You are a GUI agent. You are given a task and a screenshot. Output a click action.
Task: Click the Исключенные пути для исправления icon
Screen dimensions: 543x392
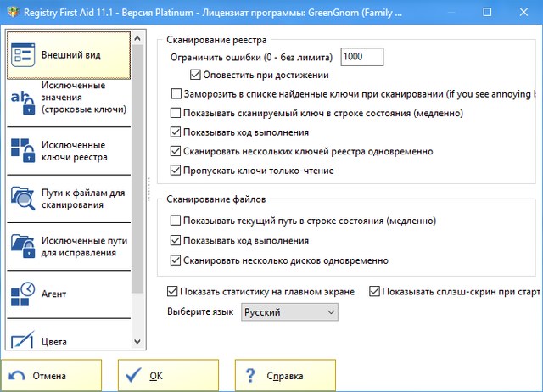(x=24, y=246)
